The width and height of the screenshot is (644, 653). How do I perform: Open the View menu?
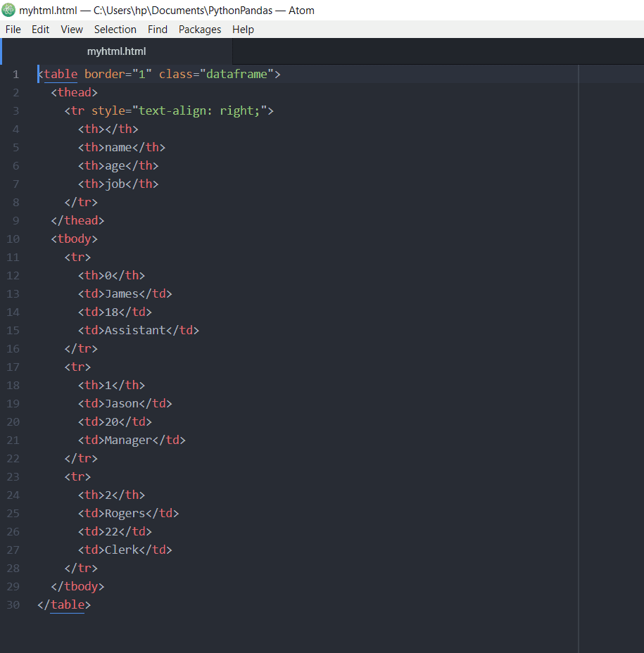click(72, 30)
